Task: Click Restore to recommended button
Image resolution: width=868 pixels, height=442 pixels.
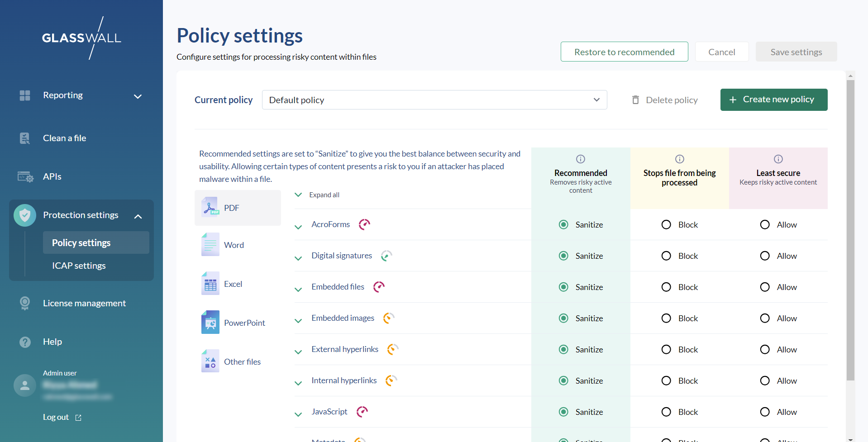Action: [624, 52]
